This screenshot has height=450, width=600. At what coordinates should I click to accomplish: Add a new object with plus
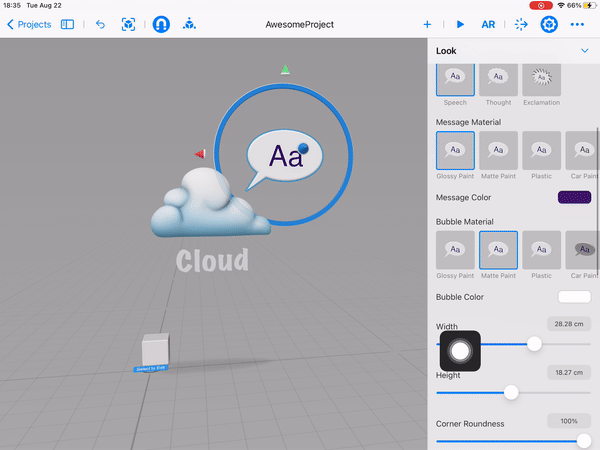click(x=427, y=24)
